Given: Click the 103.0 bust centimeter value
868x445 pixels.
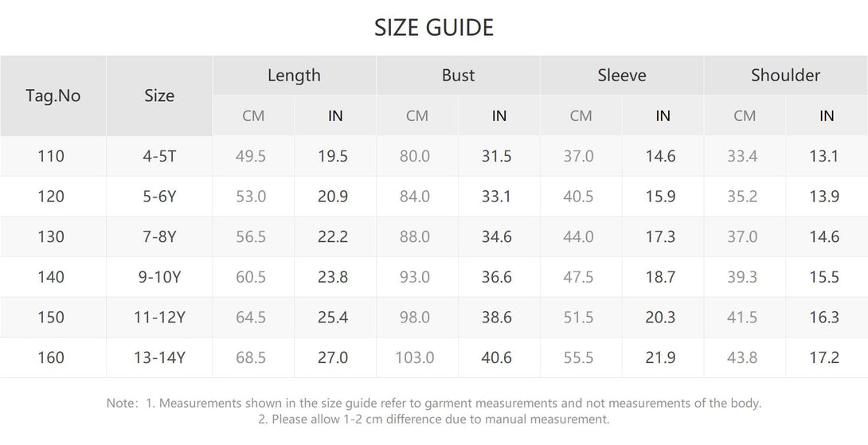Looking at the screenshot, I should point(415,358).
